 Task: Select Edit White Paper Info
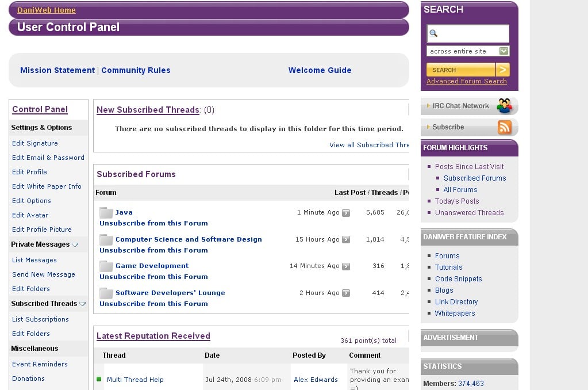(x=47, y=186)
